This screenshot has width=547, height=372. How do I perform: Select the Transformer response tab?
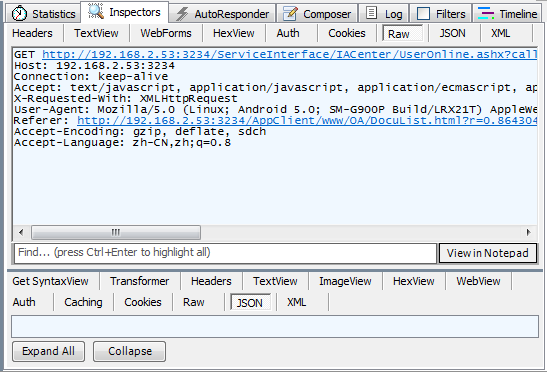pyautogui.click(x=140, y=281)
